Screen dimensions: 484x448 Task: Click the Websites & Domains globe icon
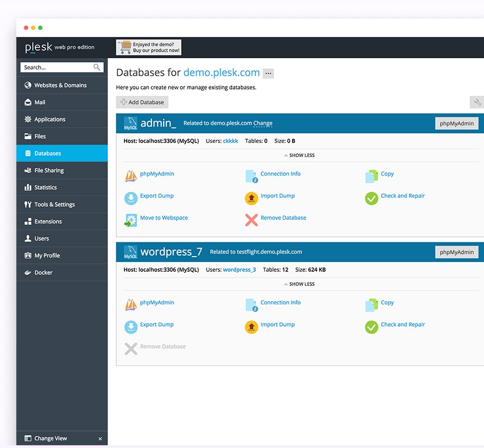point(28,85)
